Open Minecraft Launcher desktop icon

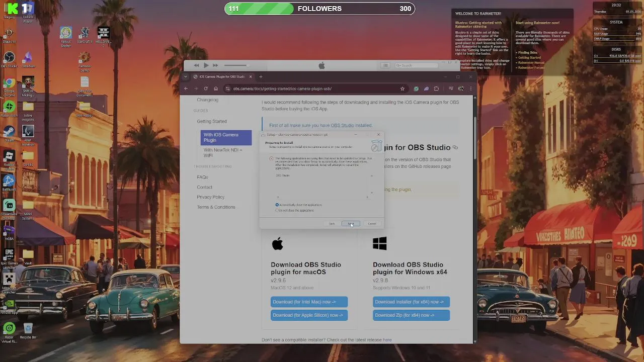point(9,284)
